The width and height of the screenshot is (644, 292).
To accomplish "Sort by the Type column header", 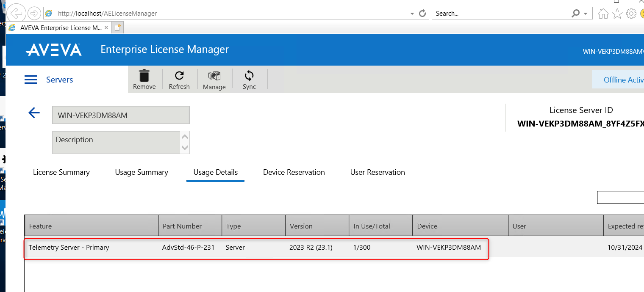I will [254, 226].
